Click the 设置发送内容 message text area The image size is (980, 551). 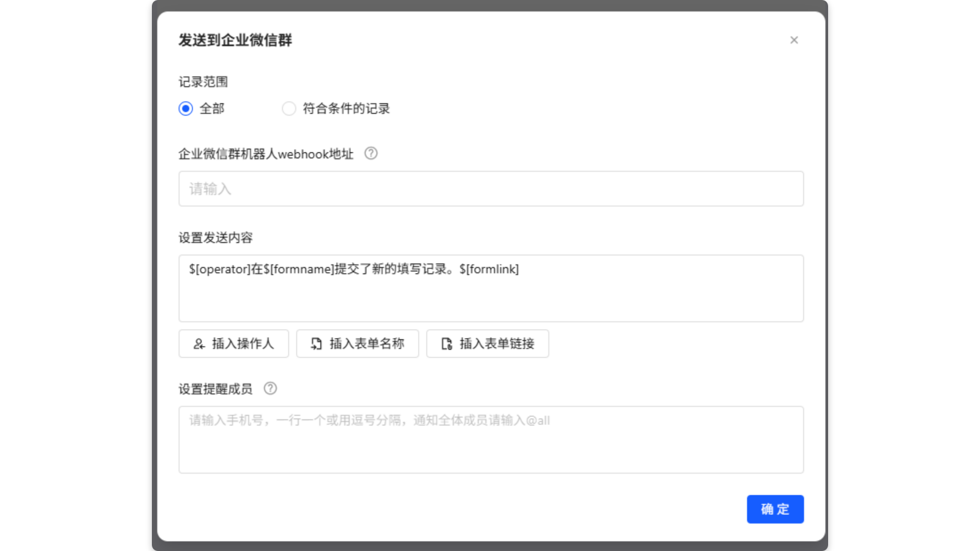pyautogui.click(x=490, y=288)
